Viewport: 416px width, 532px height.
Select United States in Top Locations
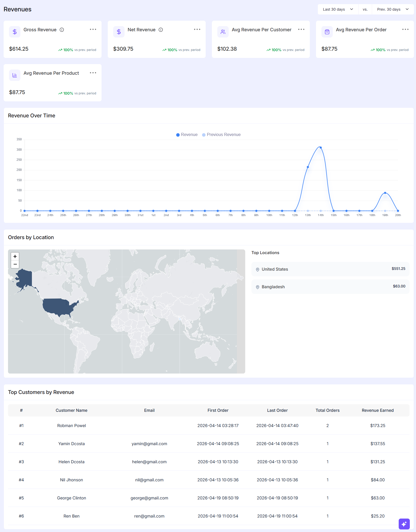pyautogui.click(x=330, y=269)
